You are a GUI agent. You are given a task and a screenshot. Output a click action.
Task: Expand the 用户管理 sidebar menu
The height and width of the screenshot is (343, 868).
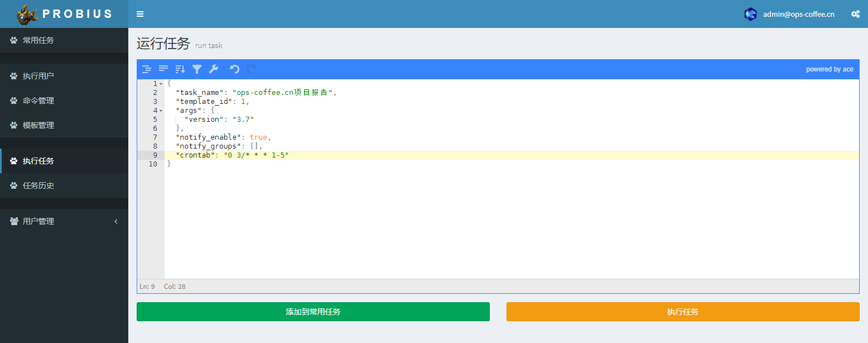(64, 221)
